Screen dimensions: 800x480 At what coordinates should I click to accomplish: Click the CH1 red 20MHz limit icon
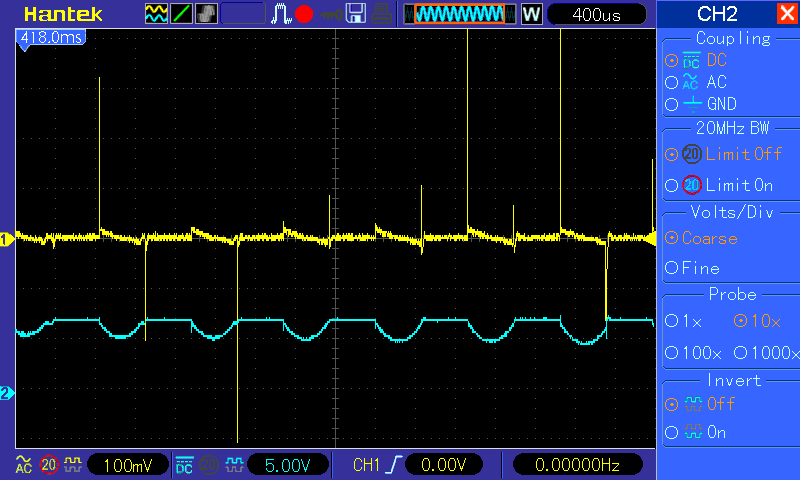[49, 465]
